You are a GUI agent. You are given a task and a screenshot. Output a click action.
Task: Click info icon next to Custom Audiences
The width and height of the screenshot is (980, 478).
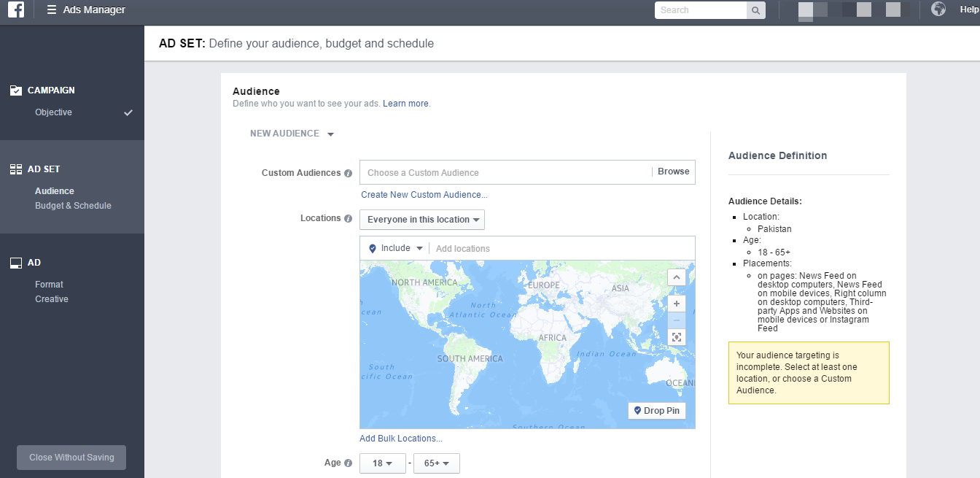point(348,174)
